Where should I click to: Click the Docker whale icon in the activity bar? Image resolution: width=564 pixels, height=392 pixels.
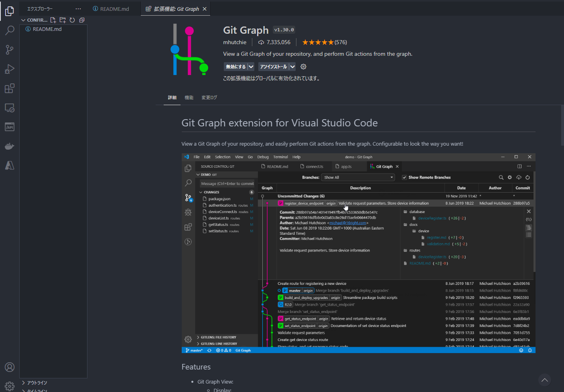coord(10,146)
